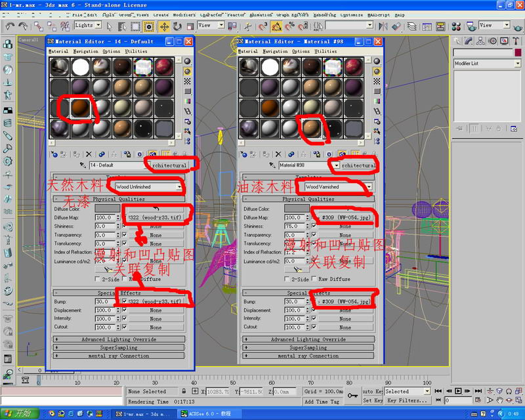Click the Set Key button
This screenshot has width=525, height=420.
click(373, 400)
